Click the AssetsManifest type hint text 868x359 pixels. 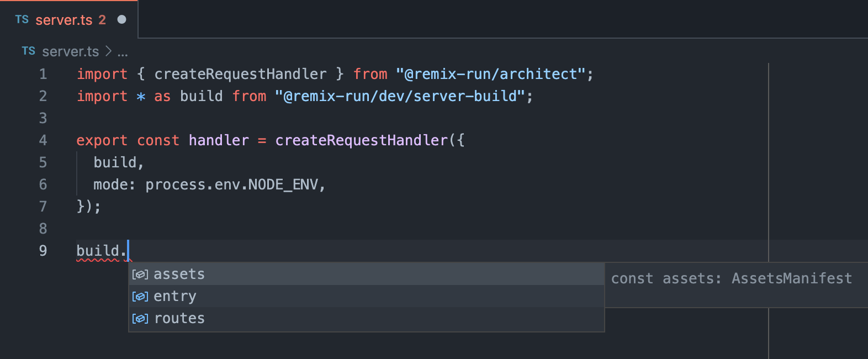click(792, 278)
